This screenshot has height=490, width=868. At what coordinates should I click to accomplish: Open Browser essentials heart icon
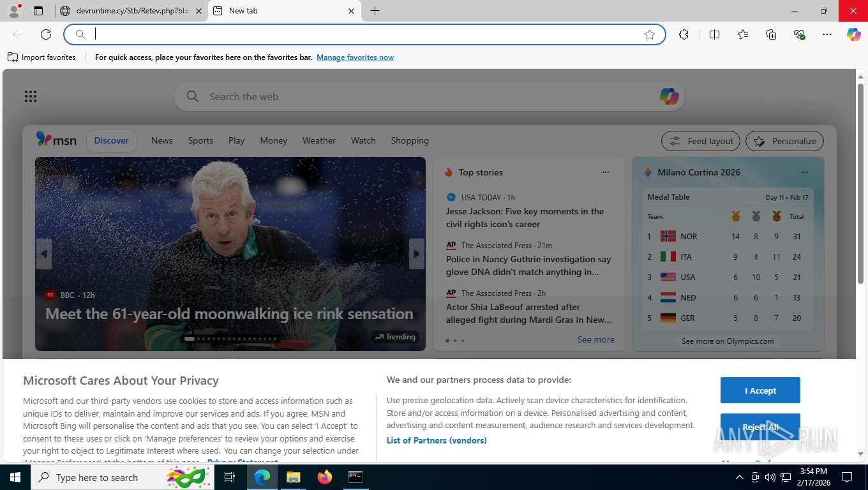click(799, 34)
